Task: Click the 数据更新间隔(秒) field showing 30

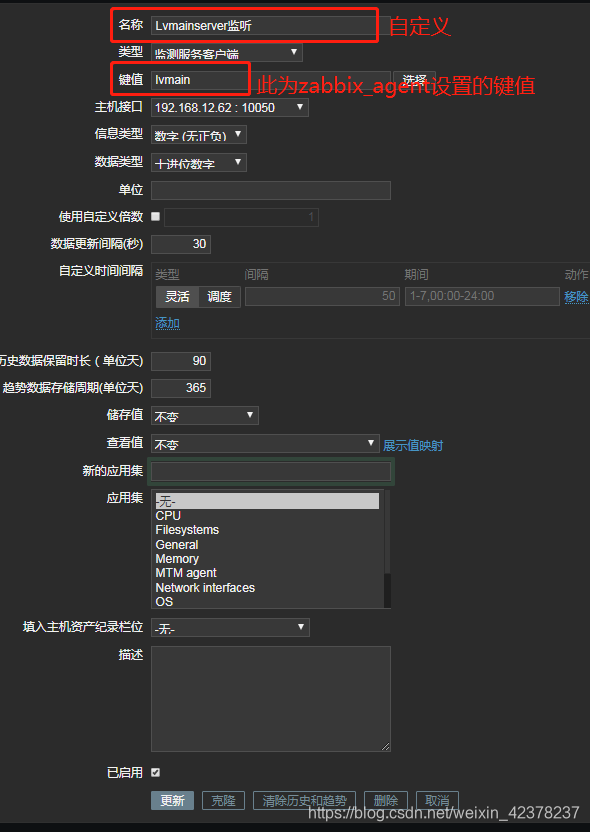Action: (x=181, y=244)
